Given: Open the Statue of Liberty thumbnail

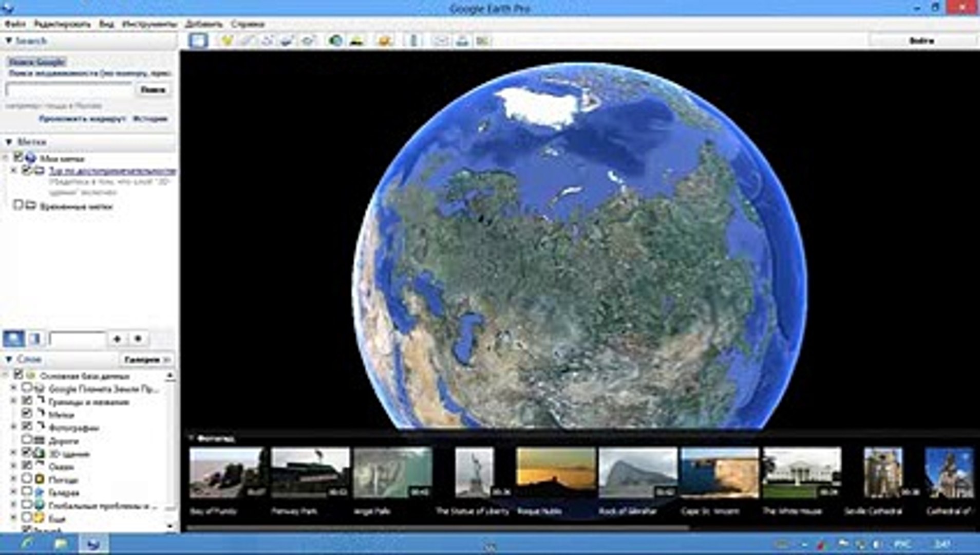Looking at the screenshot, I should tap(474, 473).
